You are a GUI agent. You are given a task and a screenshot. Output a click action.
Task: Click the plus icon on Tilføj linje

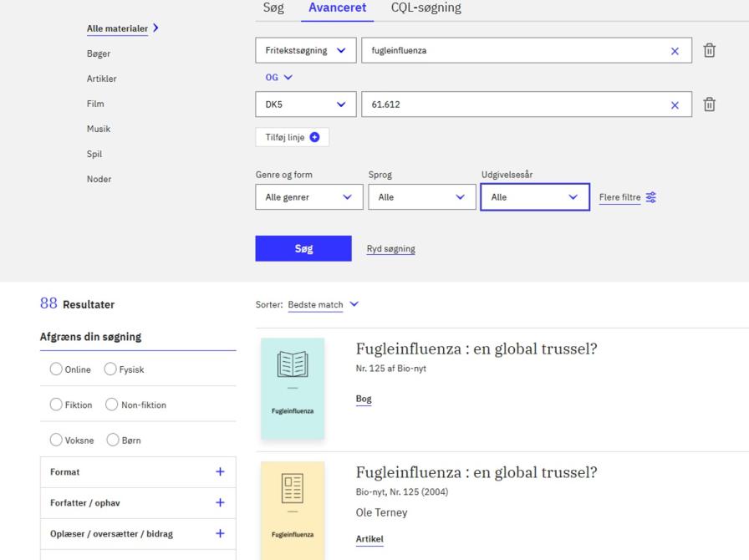[x=314, y=137]
